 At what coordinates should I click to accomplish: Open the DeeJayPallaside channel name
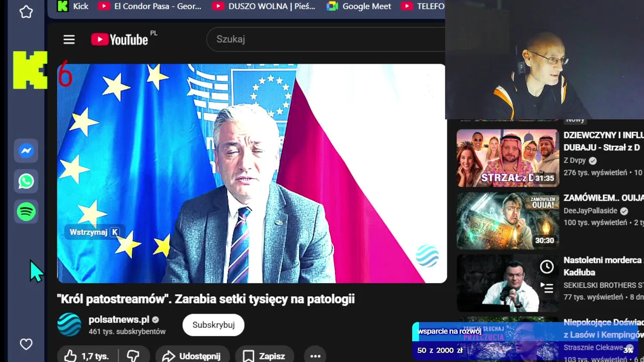(x=590, y=211)
